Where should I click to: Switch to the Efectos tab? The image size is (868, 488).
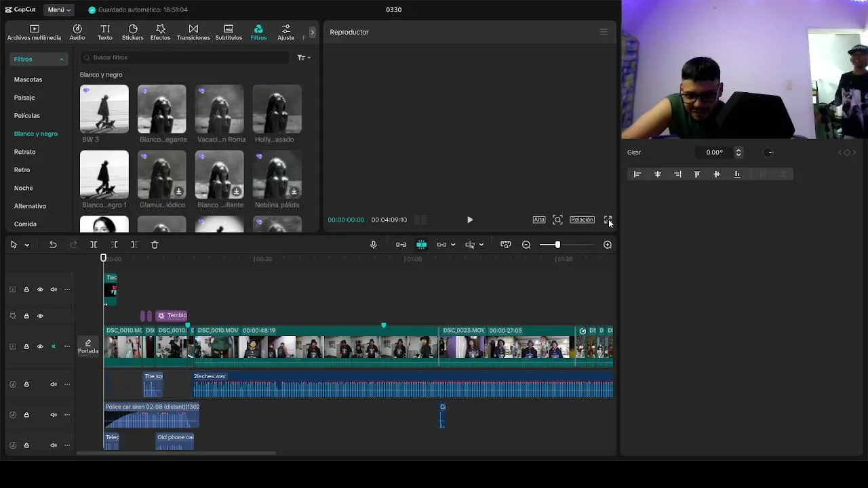coord(161,33)
